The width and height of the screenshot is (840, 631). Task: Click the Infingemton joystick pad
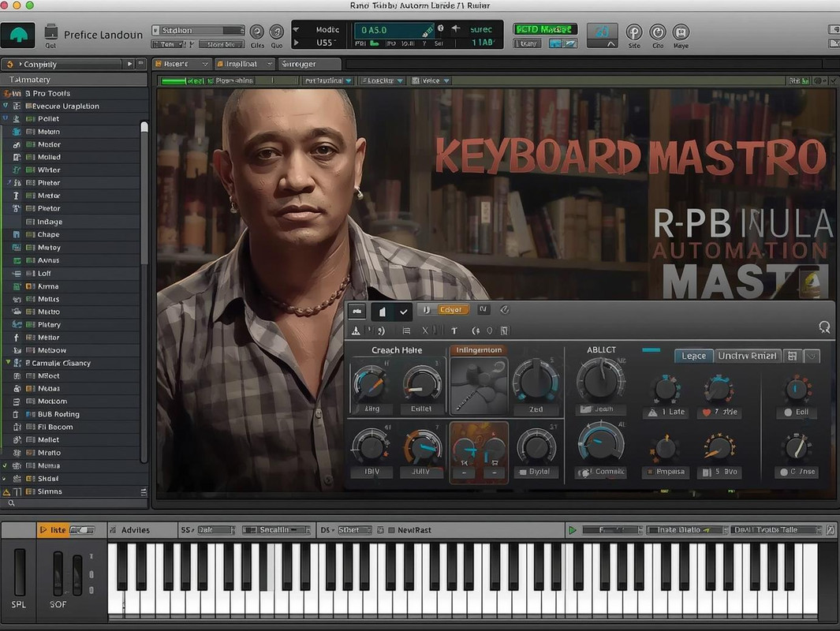pyautogui.click(x=479, y=386)
